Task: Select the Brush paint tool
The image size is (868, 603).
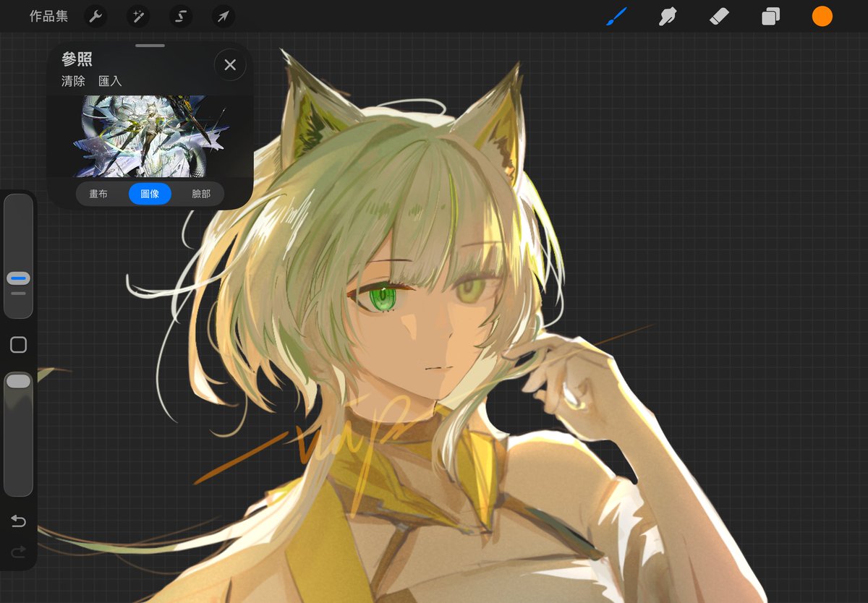Action: click(x=616, y=16)
